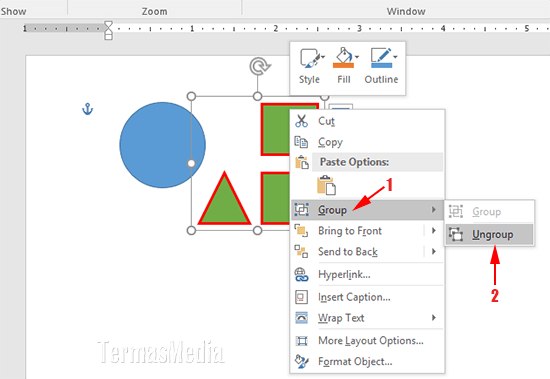Click the Group icon beside the highlighted Group entry

[x=301, y=210]
